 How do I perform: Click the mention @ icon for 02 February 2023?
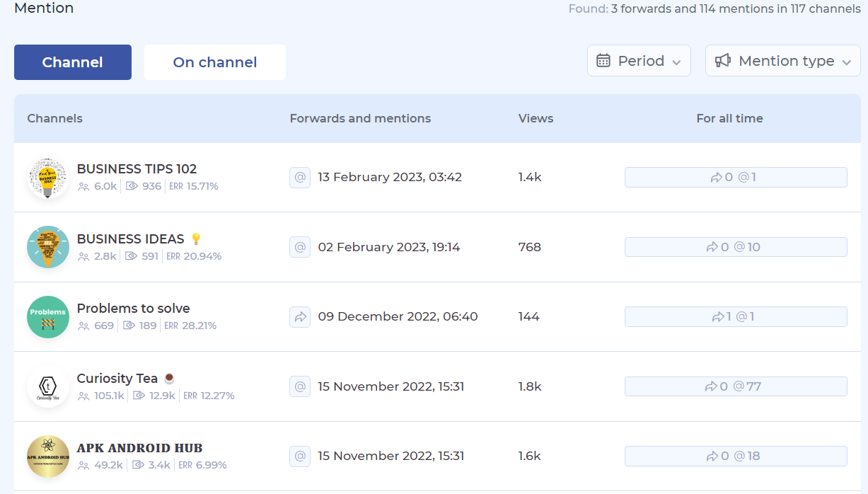tap(300, 247)
